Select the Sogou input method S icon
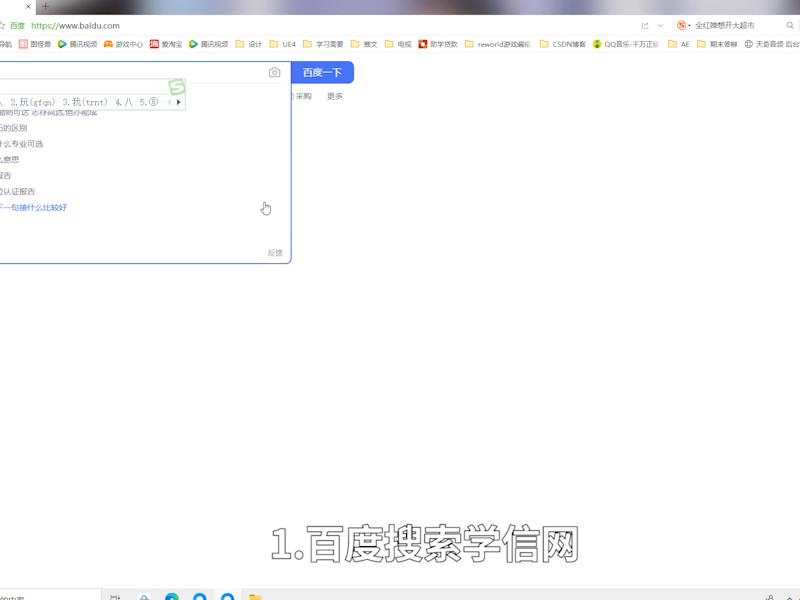800x600 pixels. 176,86
